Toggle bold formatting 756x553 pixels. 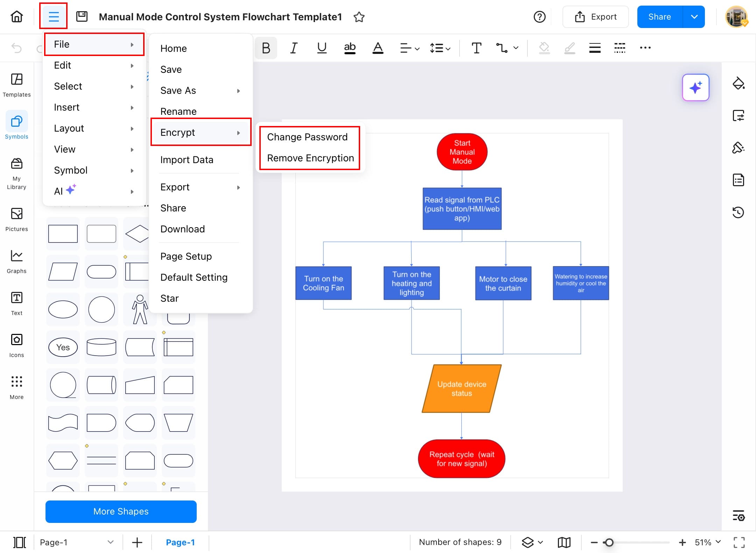266,48
